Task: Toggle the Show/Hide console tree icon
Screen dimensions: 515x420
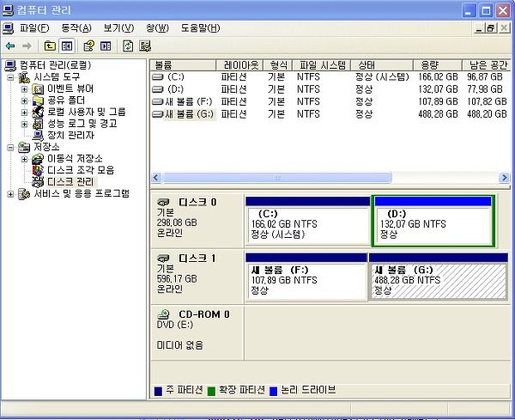Action: coord(67,46)
